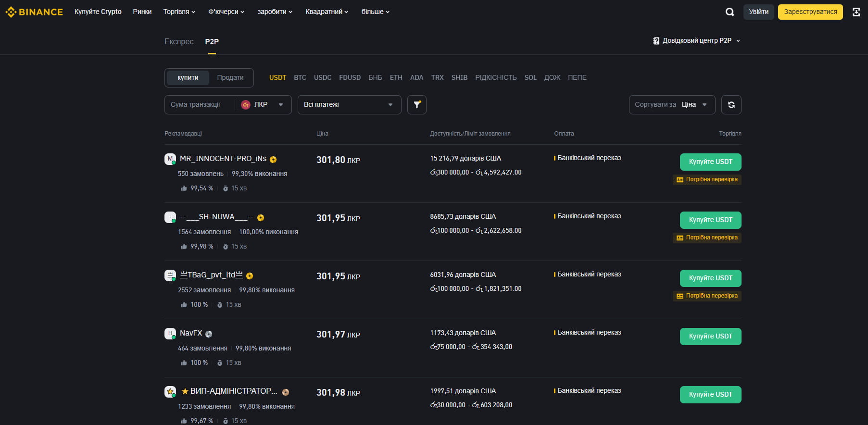Click Купуйте USDT for NavFX offer
Screen dimensions: 868x425
[710, 337]
